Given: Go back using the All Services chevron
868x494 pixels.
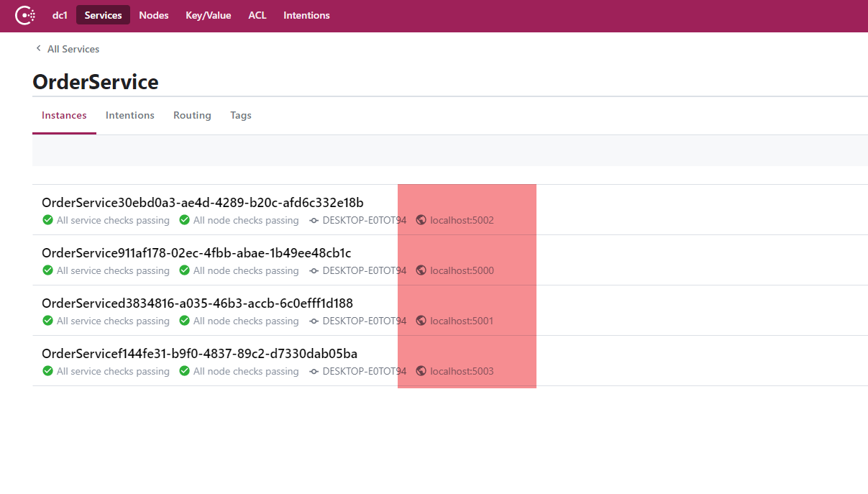Looking at the screenshot, I should 39,49.
